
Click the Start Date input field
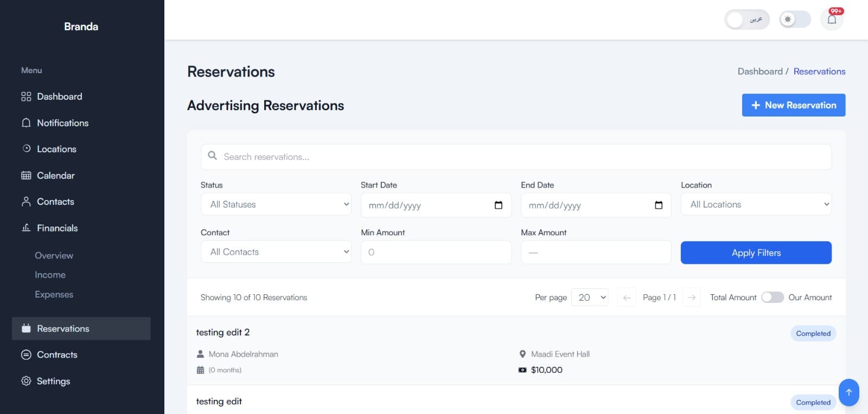[x=436, y=205]
